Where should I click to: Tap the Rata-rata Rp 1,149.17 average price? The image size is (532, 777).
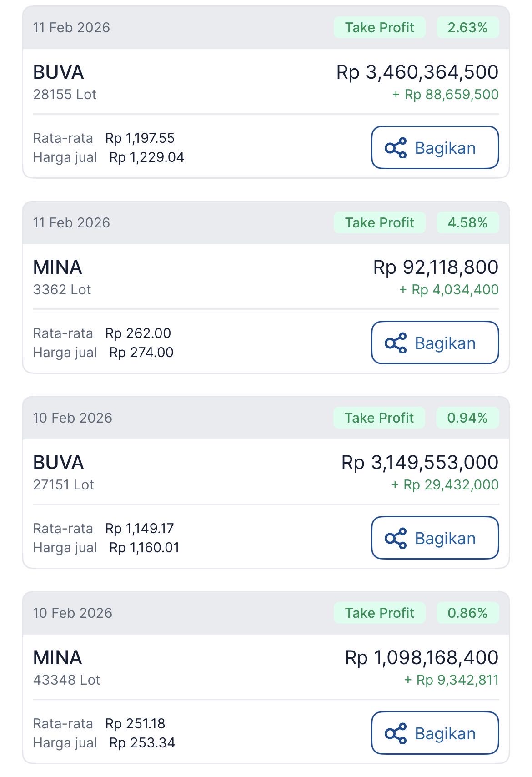[139, 529]
